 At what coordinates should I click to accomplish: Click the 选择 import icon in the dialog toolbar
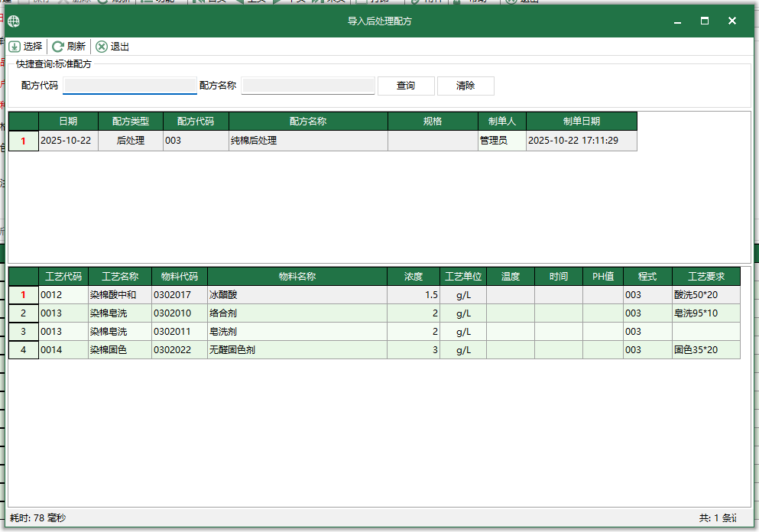(15, 46)
